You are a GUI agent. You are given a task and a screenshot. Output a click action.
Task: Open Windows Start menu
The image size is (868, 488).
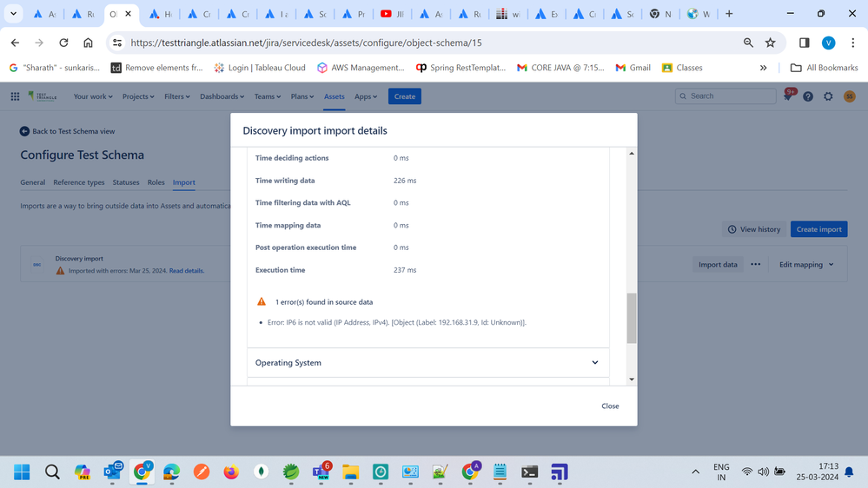point(22,472)
